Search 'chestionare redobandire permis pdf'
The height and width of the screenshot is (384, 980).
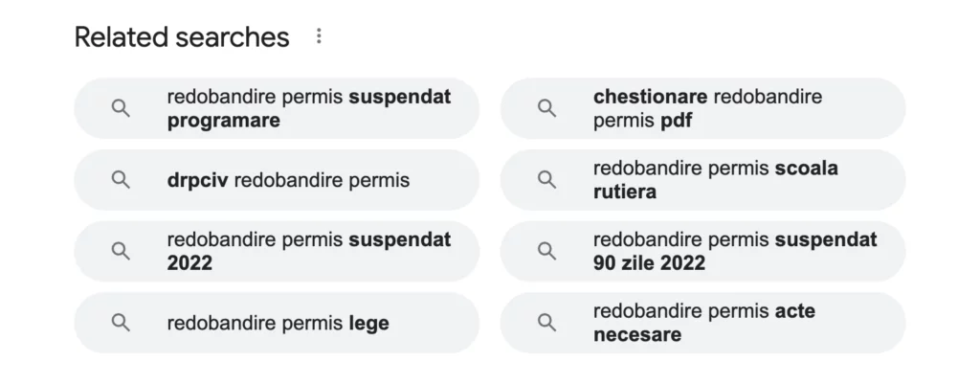pyautogui.click(x=706, y=108)
